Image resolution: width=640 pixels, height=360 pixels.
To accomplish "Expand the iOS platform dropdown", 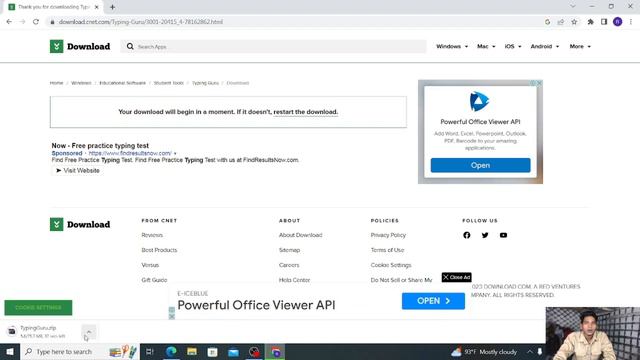I will click(x=513, y=47).
